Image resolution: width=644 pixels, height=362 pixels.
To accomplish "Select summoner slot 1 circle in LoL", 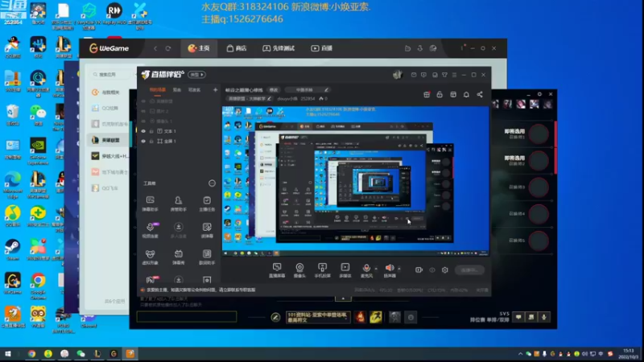I will 539,134.
